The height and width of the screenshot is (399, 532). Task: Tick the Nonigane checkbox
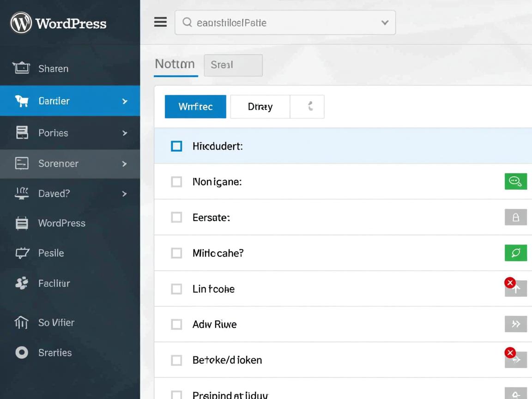coord(176,181)
